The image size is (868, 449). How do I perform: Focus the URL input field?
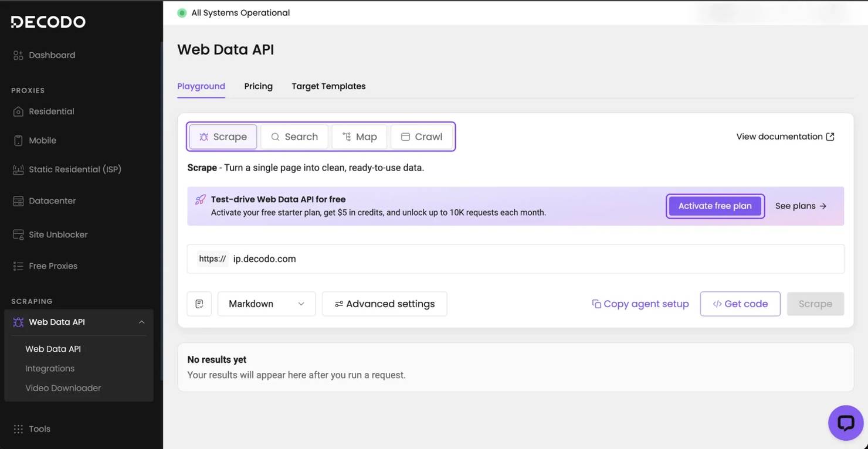(516, 259)
